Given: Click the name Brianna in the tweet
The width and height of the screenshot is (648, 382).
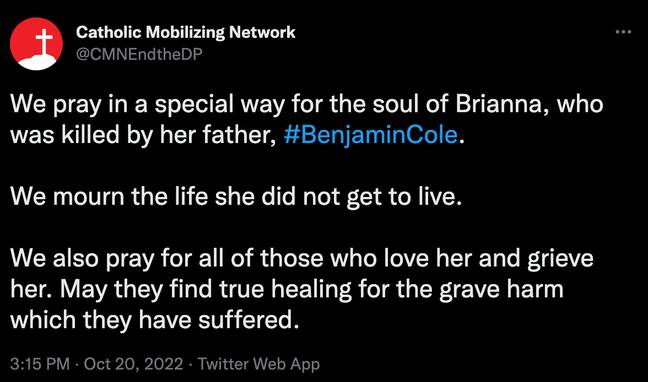Looking at the screenshot, I should pos(502,105).
